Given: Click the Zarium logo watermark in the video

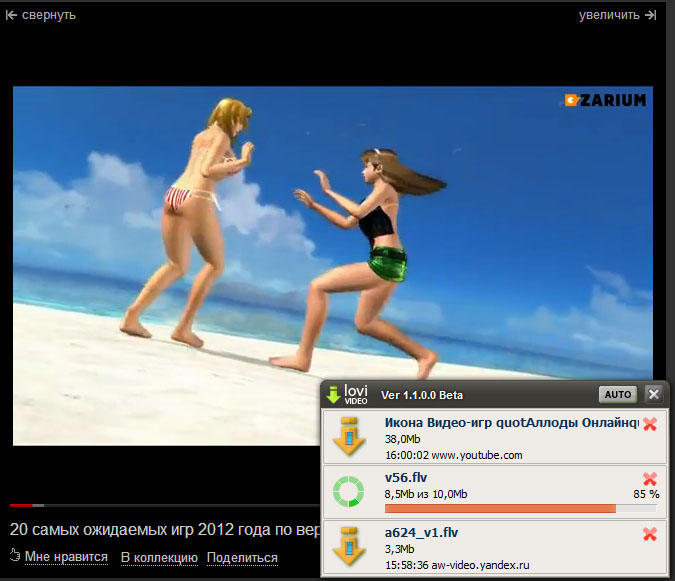Looking at the screenshot, I should 605,100.
